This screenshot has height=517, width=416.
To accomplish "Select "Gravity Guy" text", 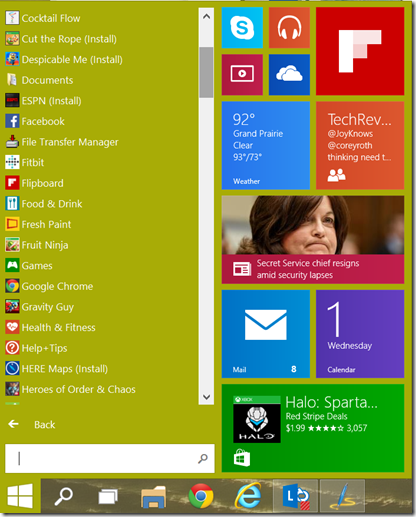I will pos(48,307).
